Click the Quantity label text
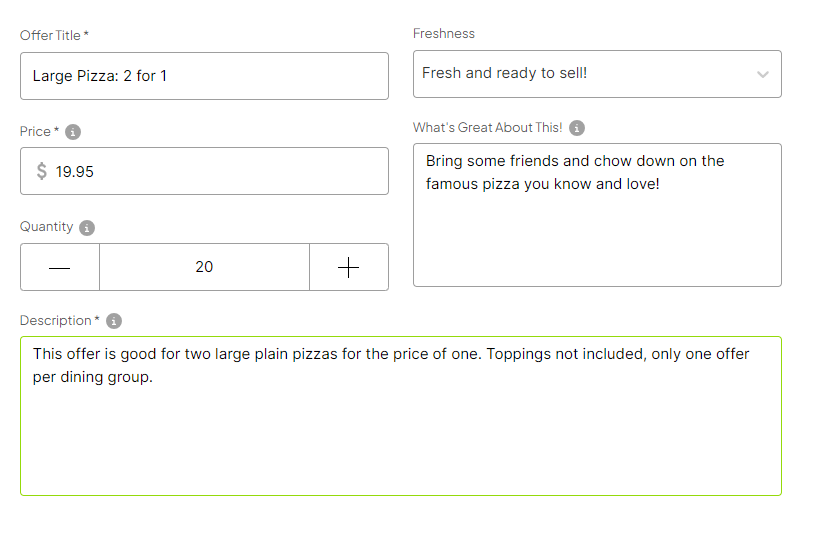This screenshot has height=534, width=834. (46, 227)
